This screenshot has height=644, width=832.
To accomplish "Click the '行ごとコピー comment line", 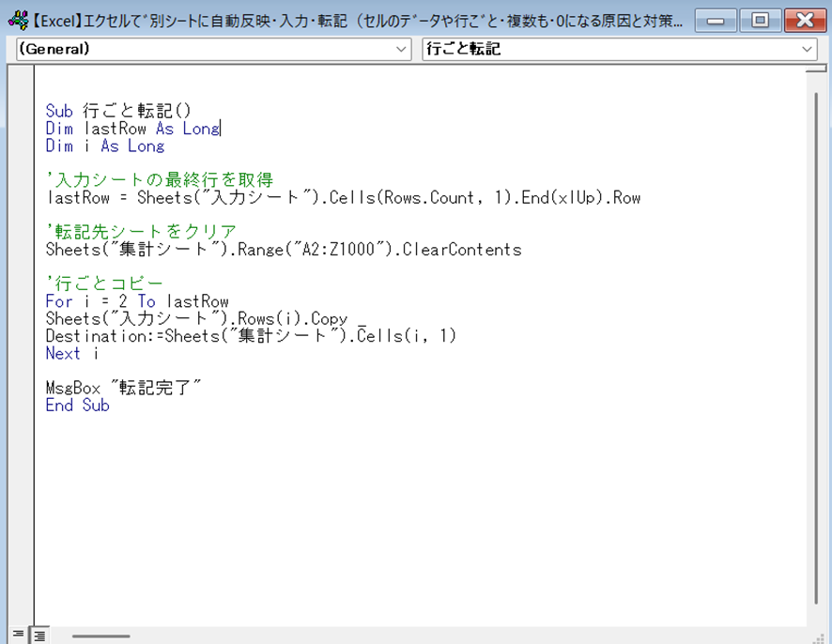I will (x=103, y=284).
